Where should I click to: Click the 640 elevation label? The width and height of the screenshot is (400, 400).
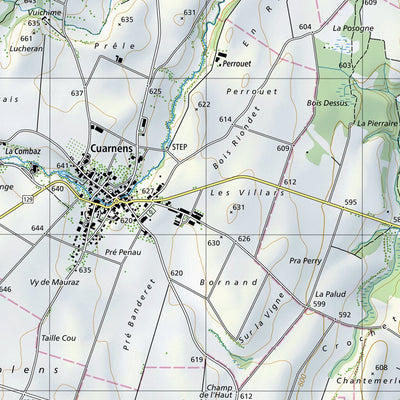click(x=57, y=189)
